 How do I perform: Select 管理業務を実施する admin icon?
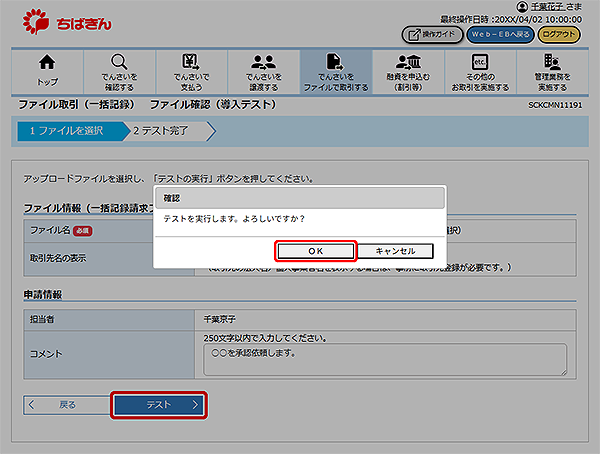point(552,70)
